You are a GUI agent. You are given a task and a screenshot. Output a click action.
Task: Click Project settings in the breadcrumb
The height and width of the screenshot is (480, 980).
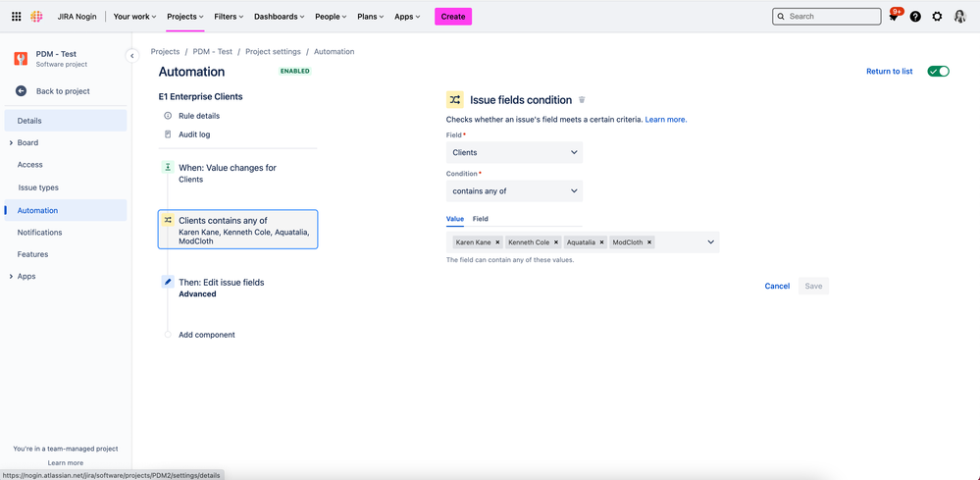273,52
